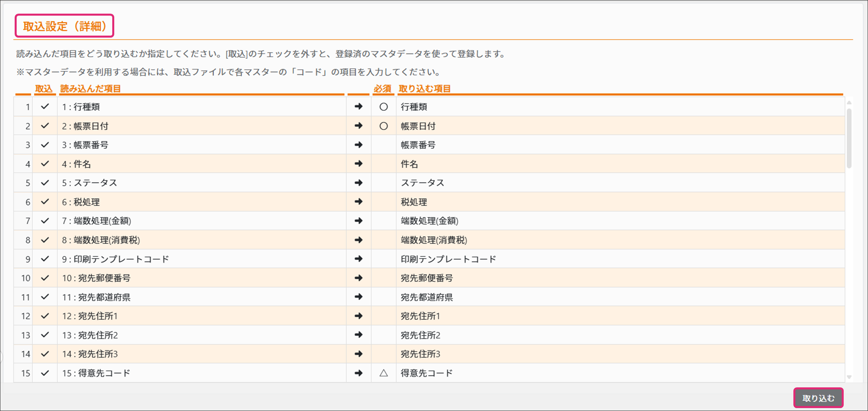868x411 pixels.
Task: Toggle the import checkmark for 12:宛先住所1
Action: (x=45, y=316)
